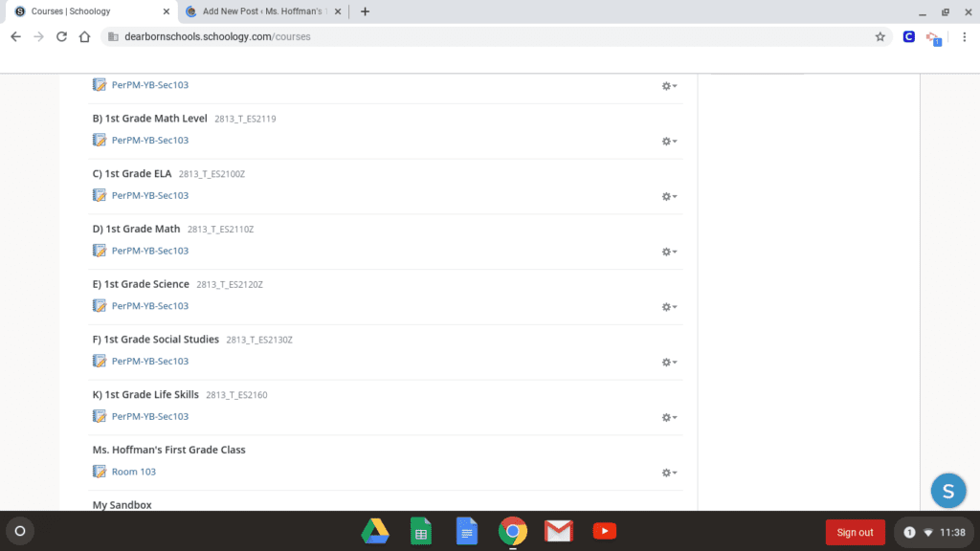Click the K) 1st Grade Life Skills heading
The height and width of the screenshot is (551, 980).
[x=145, y=395]
